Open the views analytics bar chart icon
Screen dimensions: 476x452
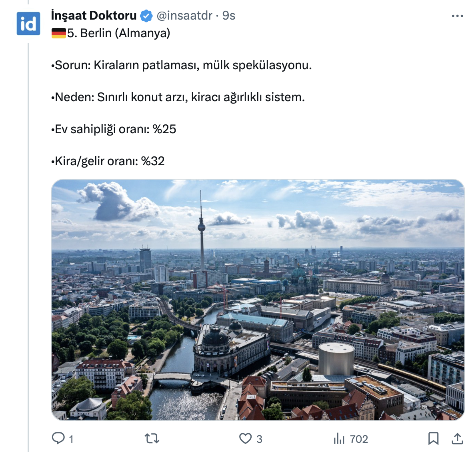coord(339,439)
